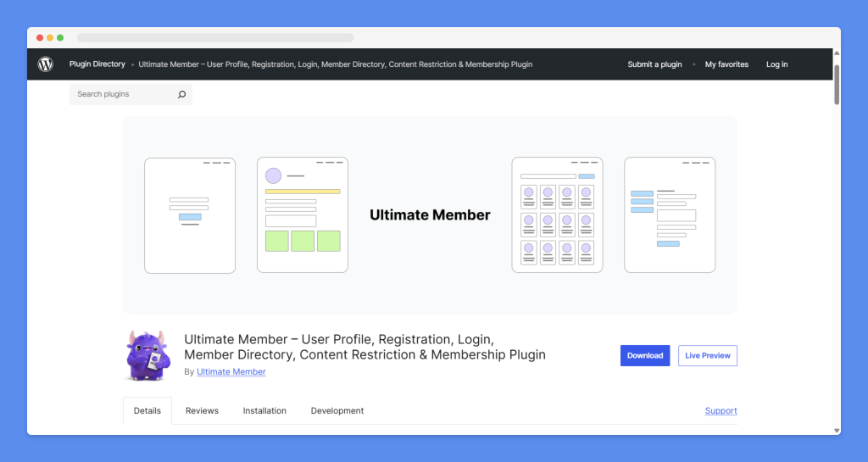Focus the Search plugins field
The height and width of the screenshot is (462, 868).
(131, 94)
